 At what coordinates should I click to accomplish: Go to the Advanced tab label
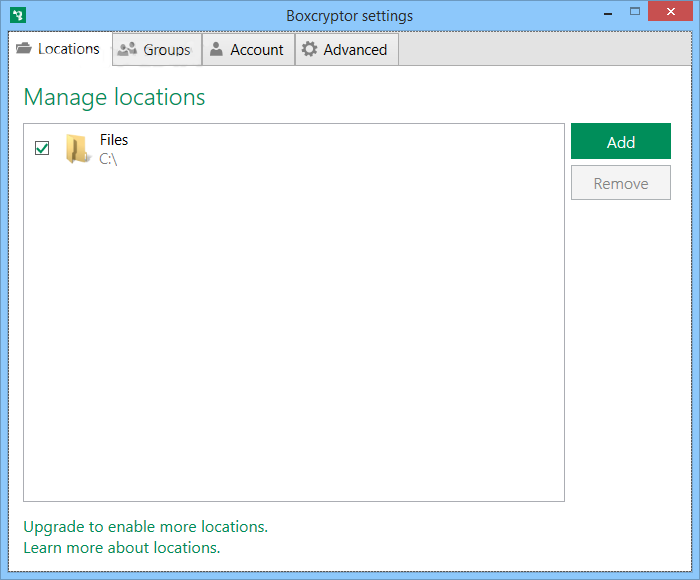click(x=355, y=50)
